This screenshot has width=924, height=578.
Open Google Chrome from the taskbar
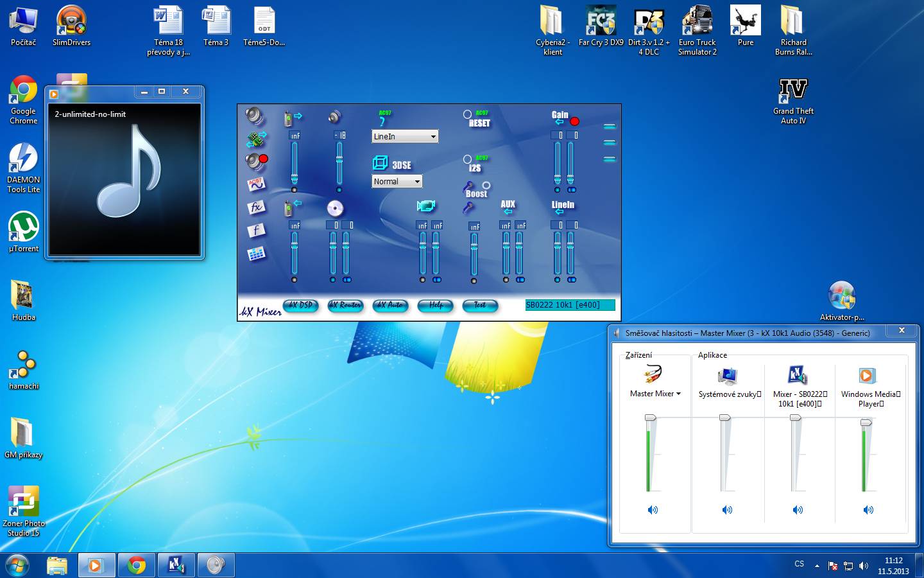136,565
